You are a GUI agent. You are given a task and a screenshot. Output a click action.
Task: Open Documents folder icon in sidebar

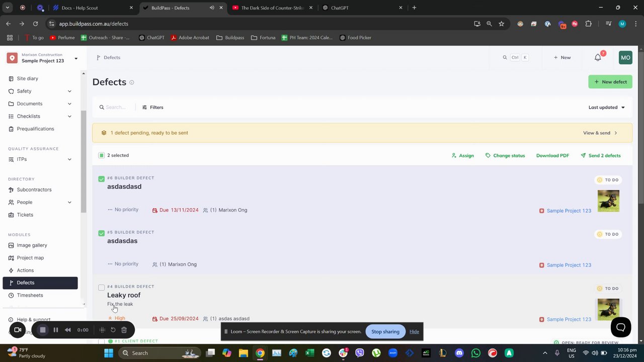[12, 104]
